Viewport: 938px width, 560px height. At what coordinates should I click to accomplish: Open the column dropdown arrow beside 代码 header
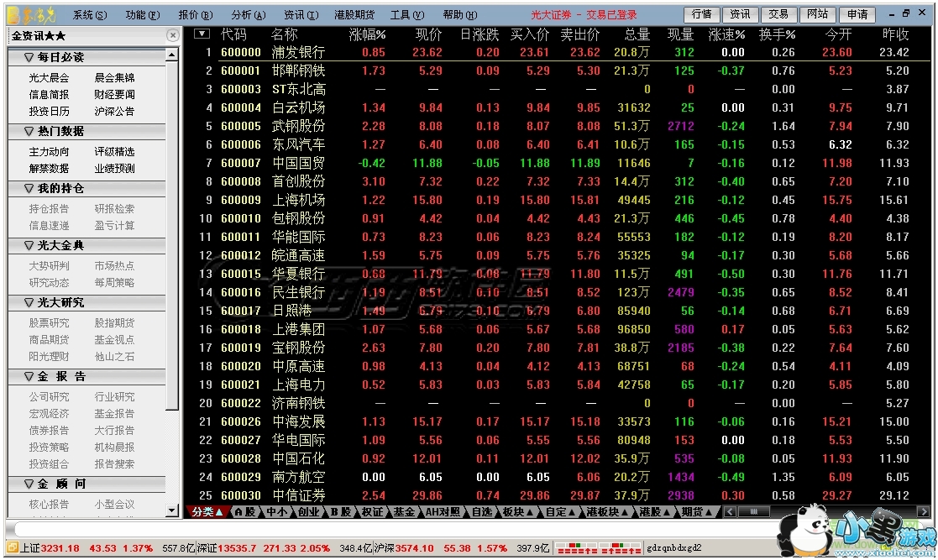[202, 34]
